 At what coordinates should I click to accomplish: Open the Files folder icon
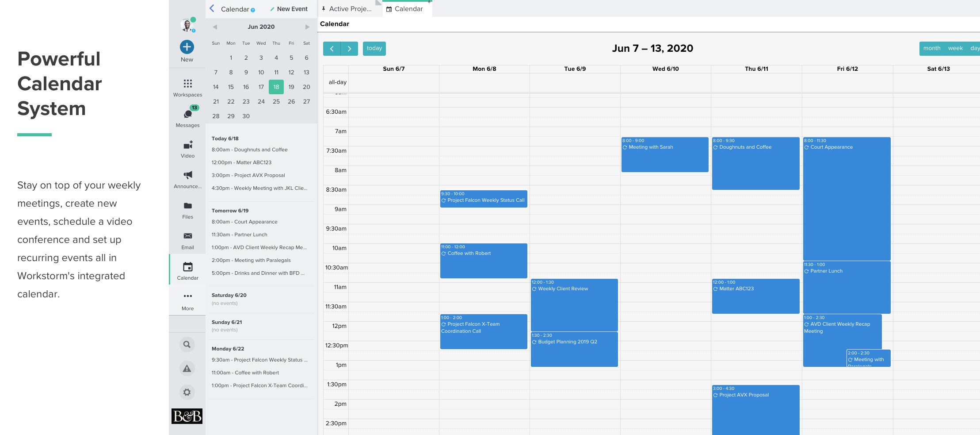pyautogui.click(x=187, y=206)
